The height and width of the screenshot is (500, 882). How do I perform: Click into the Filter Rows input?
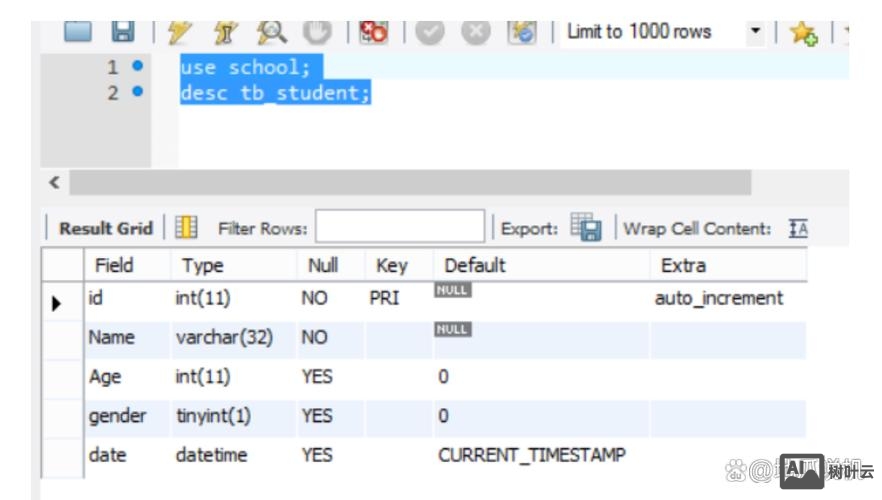(399, 227)
